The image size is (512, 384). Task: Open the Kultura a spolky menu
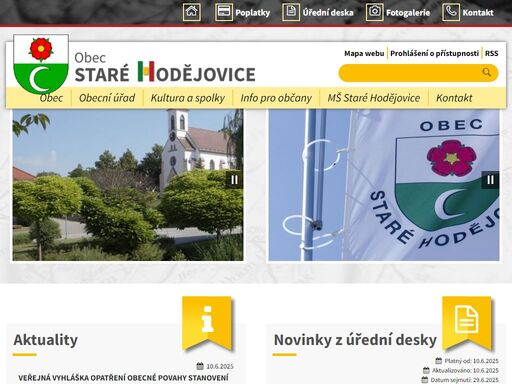click(x=188, y=98)
